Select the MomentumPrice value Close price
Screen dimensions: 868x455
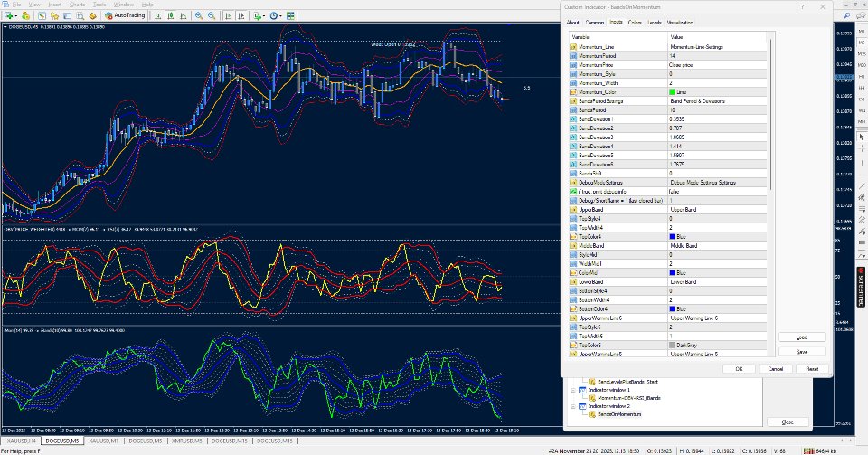tap(717, 65)
